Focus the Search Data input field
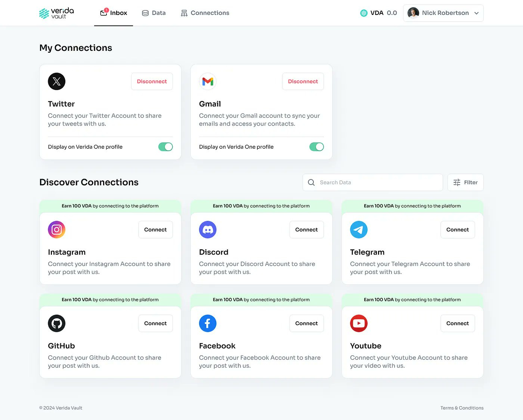 point(373,182)
